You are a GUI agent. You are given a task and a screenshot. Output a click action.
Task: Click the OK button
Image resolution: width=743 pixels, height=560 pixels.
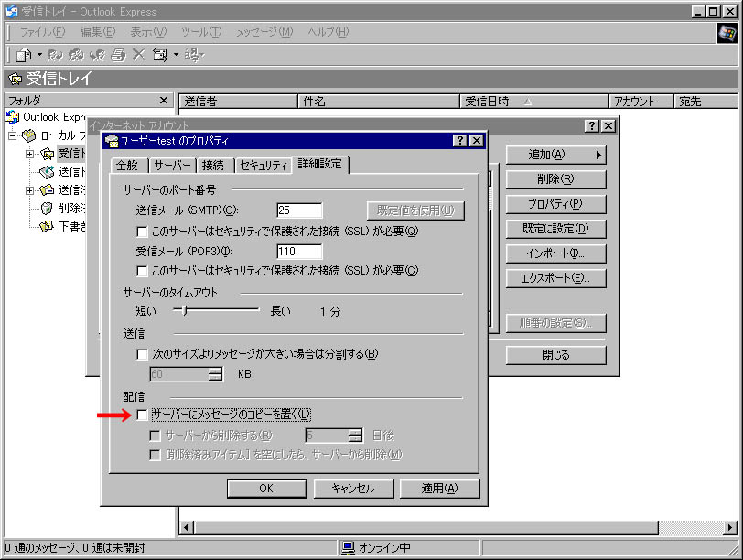(x=266, y=489)
